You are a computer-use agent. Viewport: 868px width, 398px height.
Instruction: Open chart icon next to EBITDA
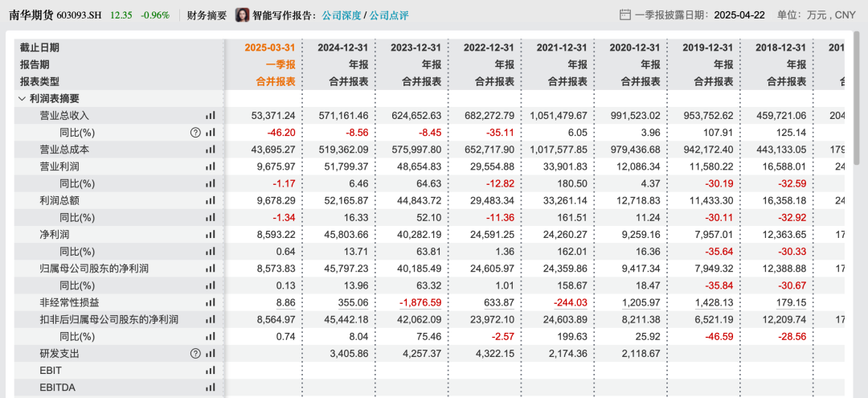coord(211,388)
